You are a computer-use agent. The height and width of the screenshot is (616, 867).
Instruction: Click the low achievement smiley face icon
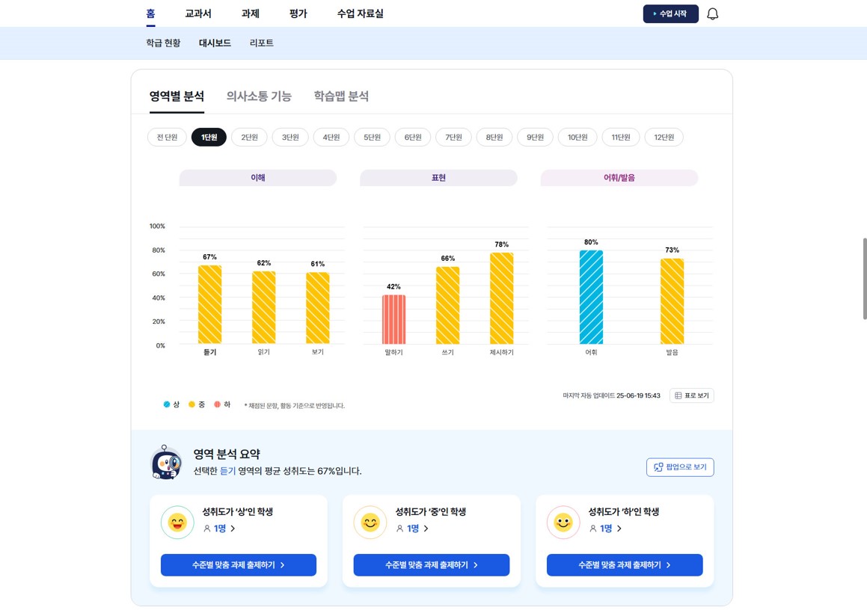click(563, 522)
